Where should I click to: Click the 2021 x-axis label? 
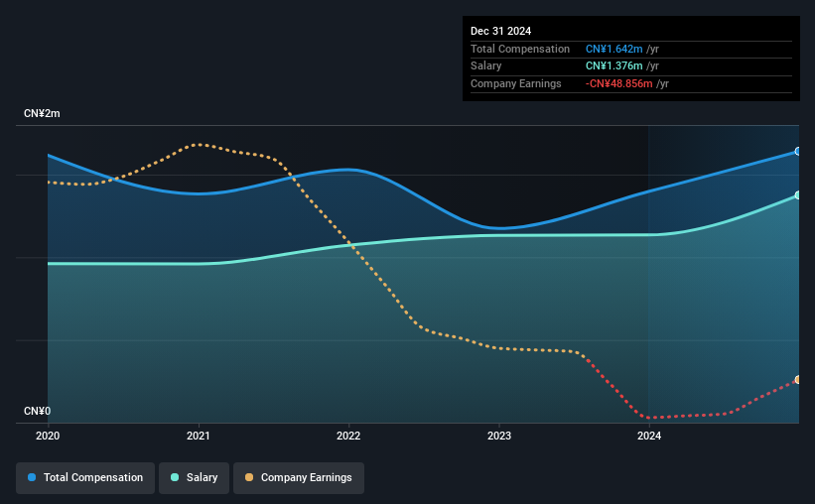[x=198, y=436]
